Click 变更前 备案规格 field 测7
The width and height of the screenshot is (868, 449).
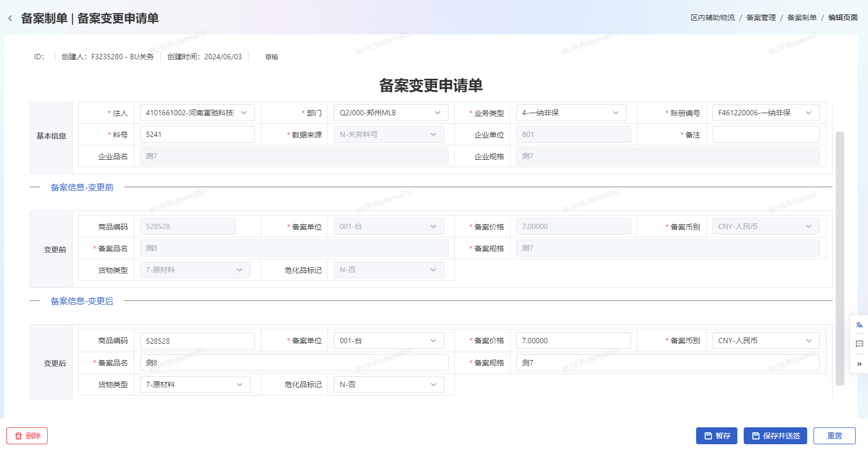668,248
